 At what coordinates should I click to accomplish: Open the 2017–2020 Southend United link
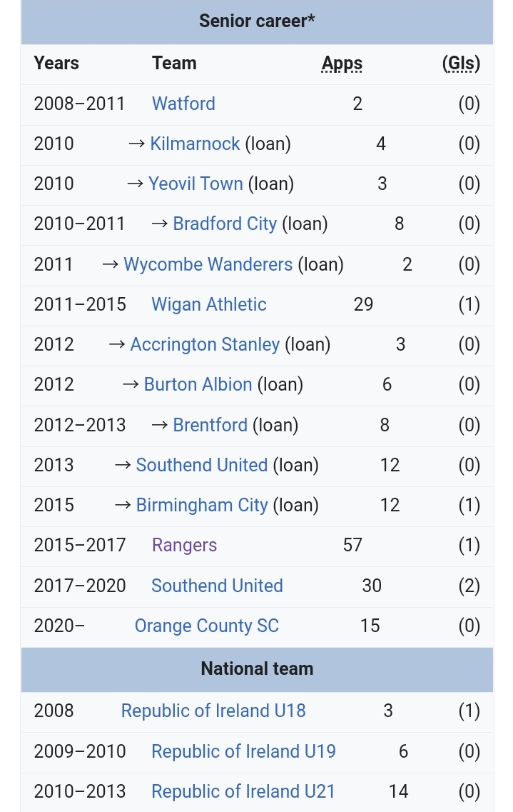(217, 586)
